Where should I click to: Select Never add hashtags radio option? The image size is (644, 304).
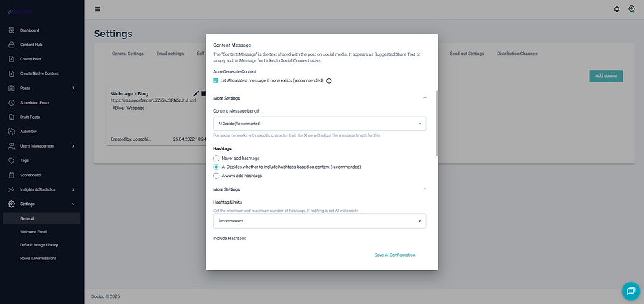click(x=216, y=158)
